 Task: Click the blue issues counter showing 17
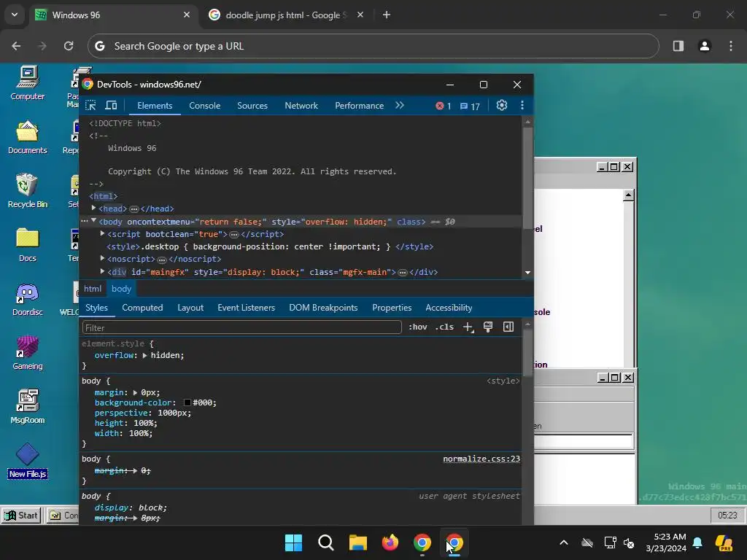[x=471, y=106]
